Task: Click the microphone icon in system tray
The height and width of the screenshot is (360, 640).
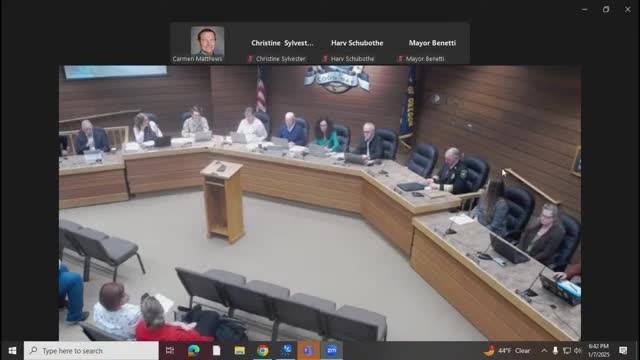Action: coord(555,351)
